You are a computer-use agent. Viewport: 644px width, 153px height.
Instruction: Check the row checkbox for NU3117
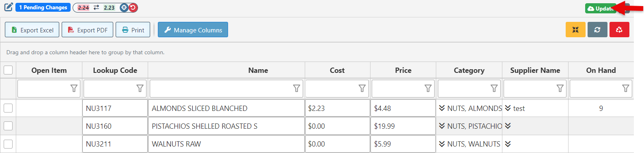click(x=8, y=108)
